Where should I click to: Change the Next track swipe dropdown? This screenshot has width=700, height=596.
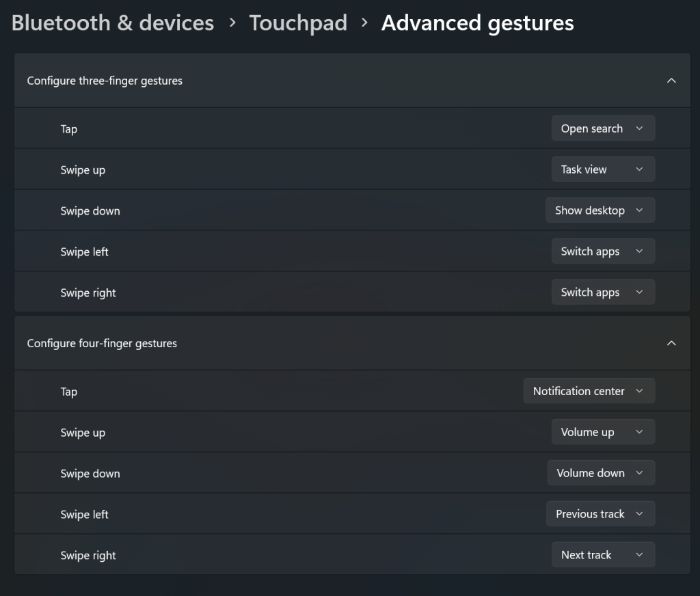[602, 555]
